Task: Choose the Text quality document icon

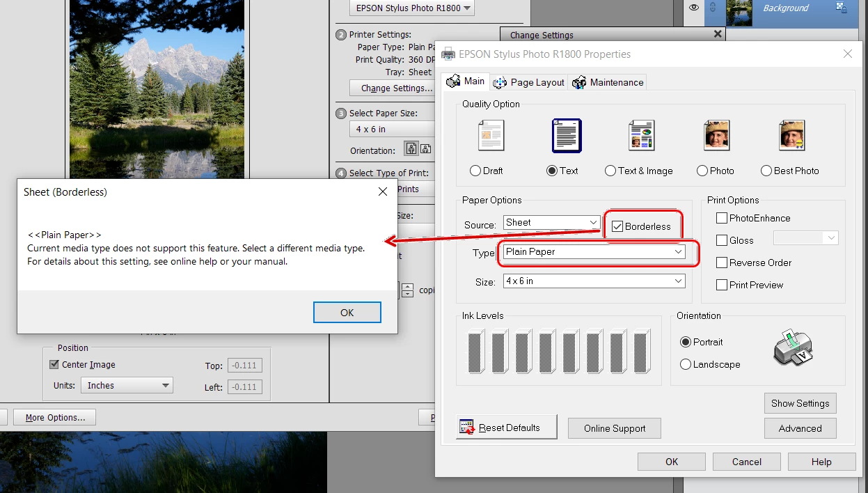Action: point(567,135)
